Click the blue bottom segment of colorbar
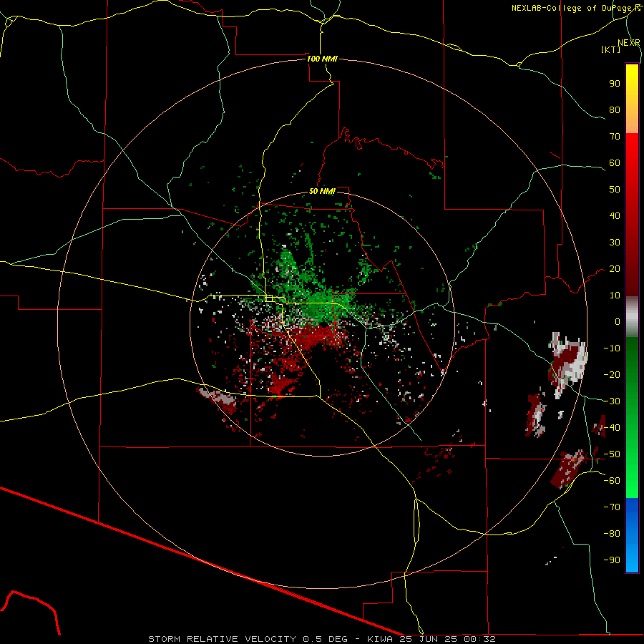Image resolution: width=644 pixels, height=644 pixels. point(632,535)
